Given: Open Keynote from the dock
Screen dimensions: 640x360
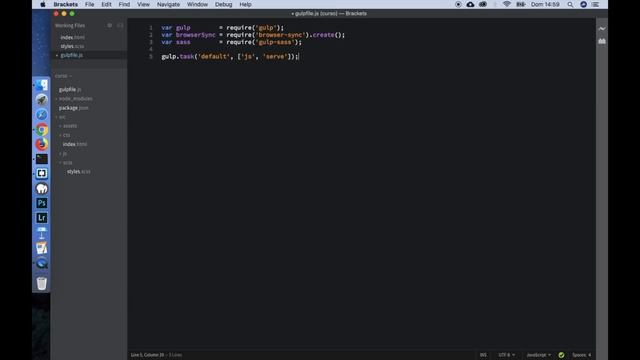Looking at the screenshot, I should (x=42, y=233).
